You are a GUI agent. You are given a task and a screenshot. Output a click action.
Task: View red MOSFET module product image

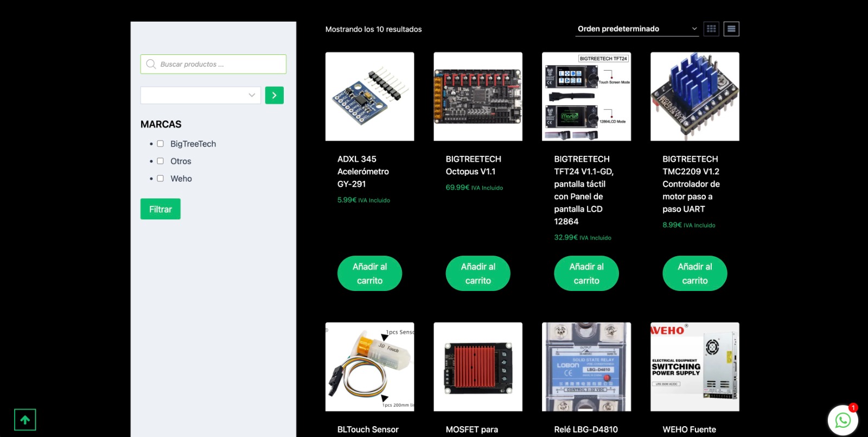click(478, 367)
